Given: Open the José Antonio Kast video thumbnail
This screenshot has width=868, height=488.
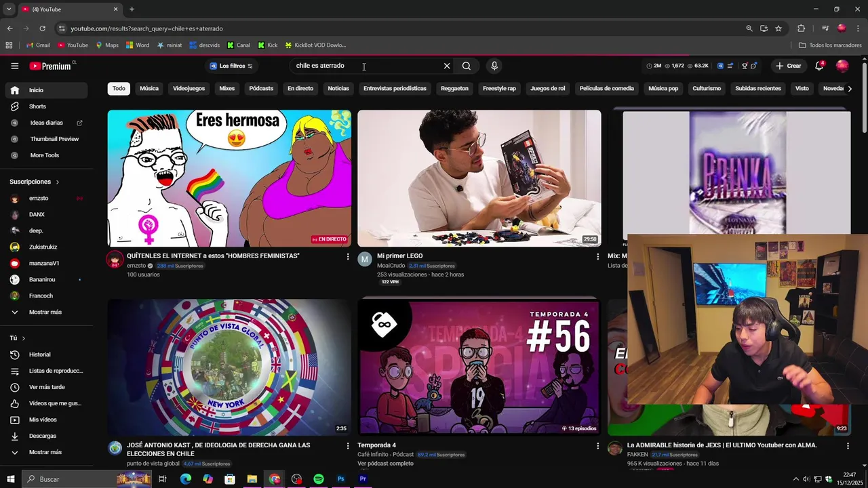Looking at the screenshot, I should click(x=229, y=367).
